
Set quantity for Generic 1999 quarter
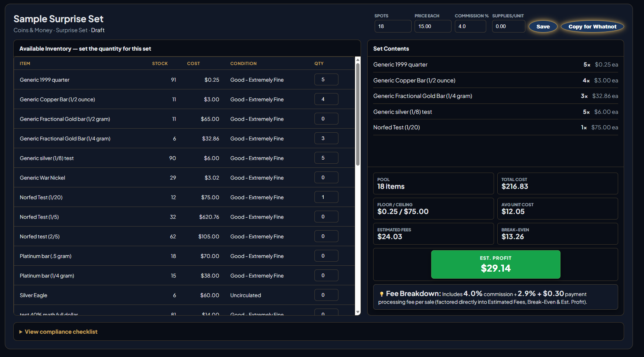pos(326,79)
